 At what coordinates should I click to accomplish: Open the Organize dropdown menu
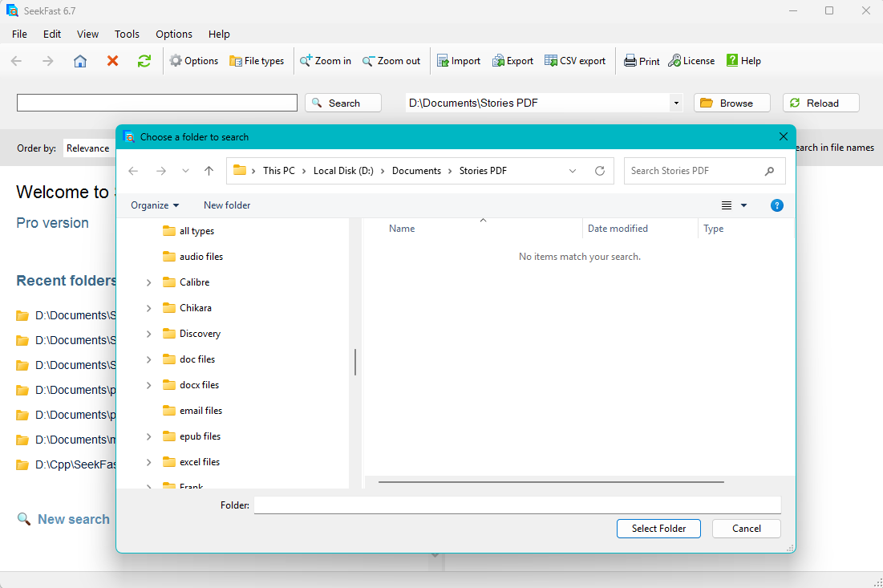pos(154,205)
